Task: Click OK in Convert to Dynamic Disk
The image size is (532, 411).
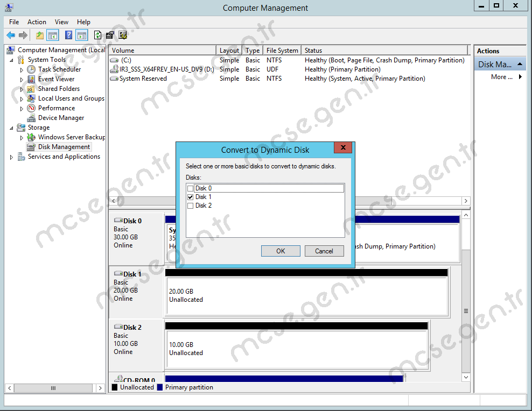Action: [281, 251]
